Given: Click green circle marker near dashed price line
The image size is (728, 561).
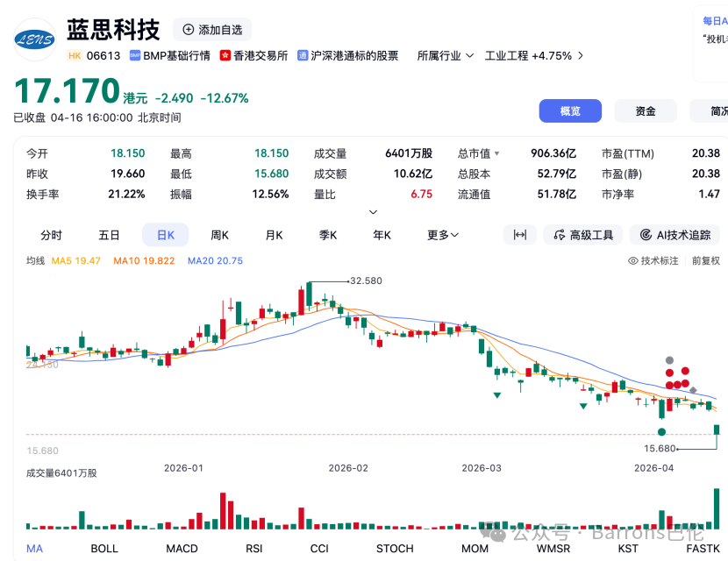Looking at the screenshot, I should click(661, 432).
